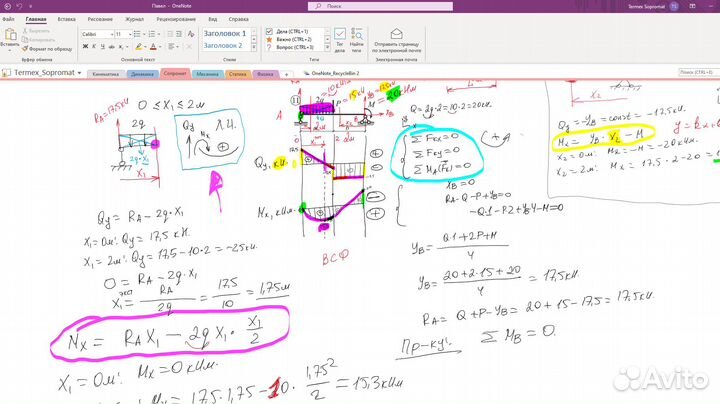Apply bold formatting with Ж button
The width and height of the screenshot is (720, 404).
pyautogui.click(x=84, y=46)
